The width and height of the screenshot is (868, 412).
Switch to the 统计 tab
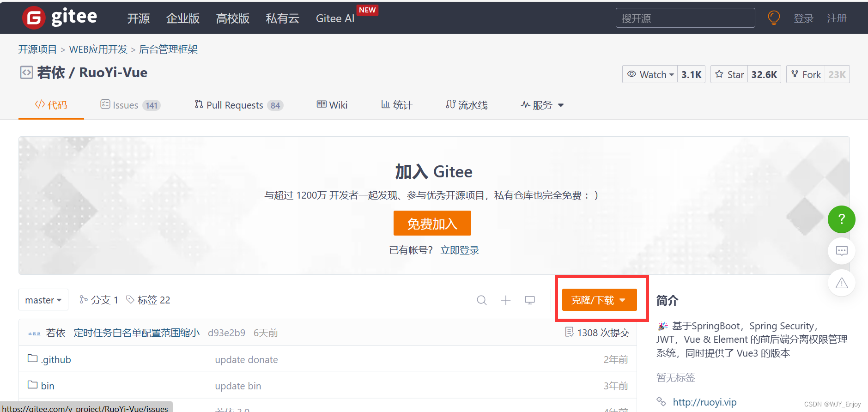(396, 105)
